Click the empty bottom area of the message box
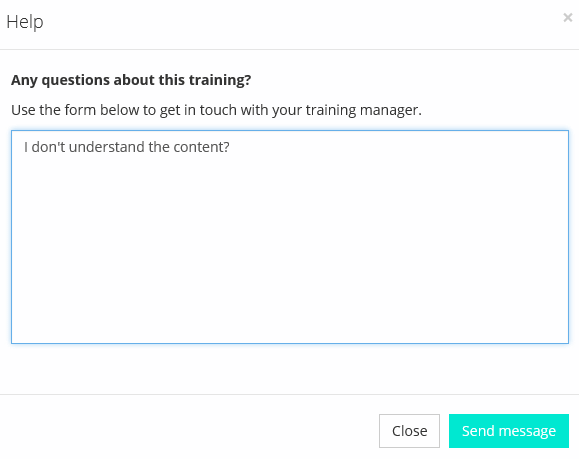Image resolution: width=579 pixels, height=459 pixels. pos(290,314)
